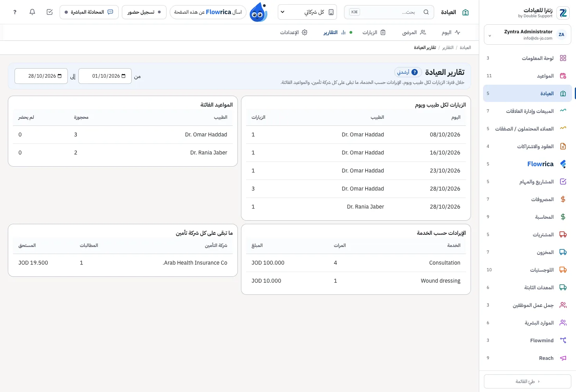Switch to the Today (اليوم) tab

(x=451, y=33)
